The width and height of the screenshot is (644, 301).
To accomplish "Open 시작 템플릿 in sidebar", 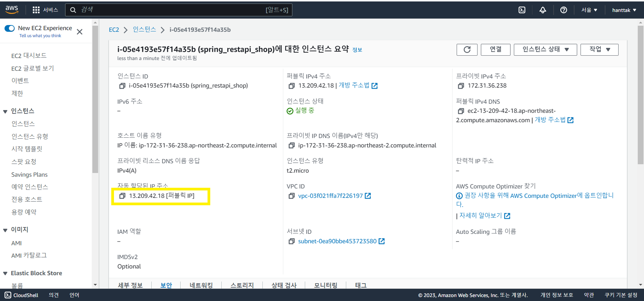I will point(27,149).
